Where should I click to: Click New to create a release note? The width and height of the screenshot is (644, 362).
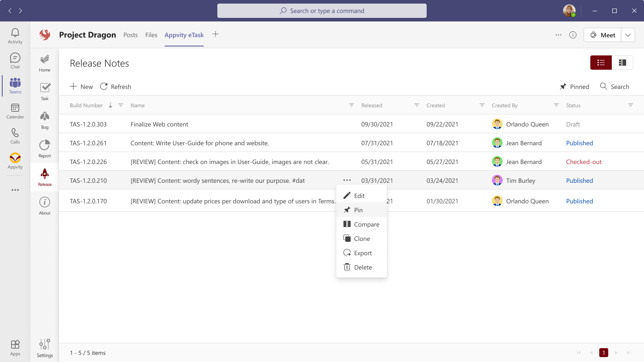click(81, 86)
